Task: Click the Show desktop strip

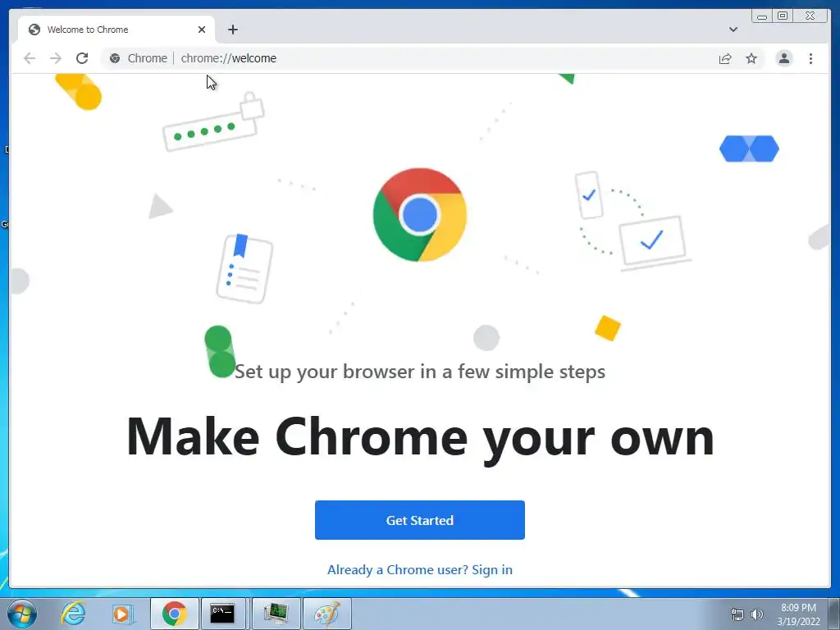Action: [834, 614]
